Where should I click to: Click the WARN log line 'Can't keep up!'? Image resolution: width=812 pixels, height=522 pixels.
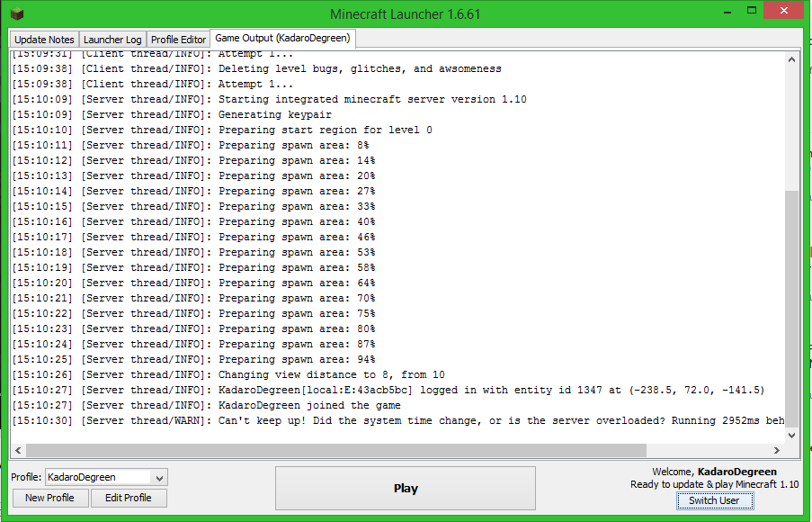398,420
